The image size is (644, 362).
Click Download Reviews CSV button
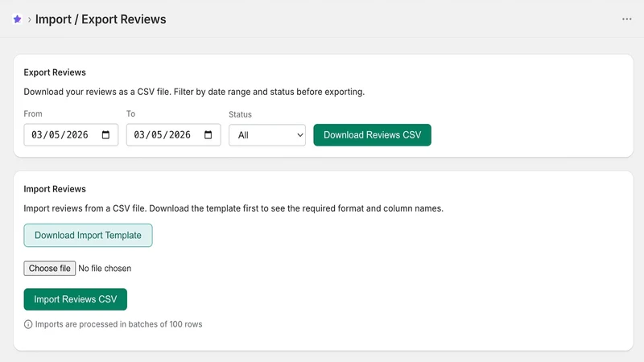click(x=372, y=134)
